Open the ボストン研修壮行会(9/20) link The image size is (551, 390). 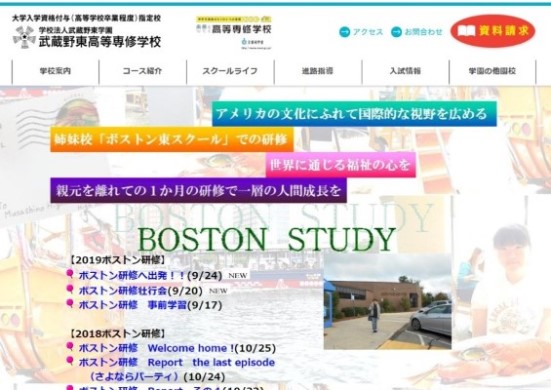coord(141,291)
